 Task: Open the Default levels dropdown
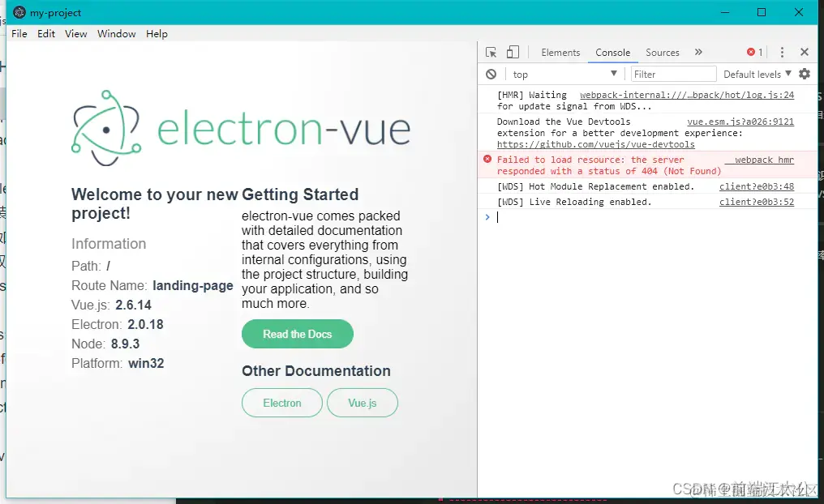pos(757,74)
